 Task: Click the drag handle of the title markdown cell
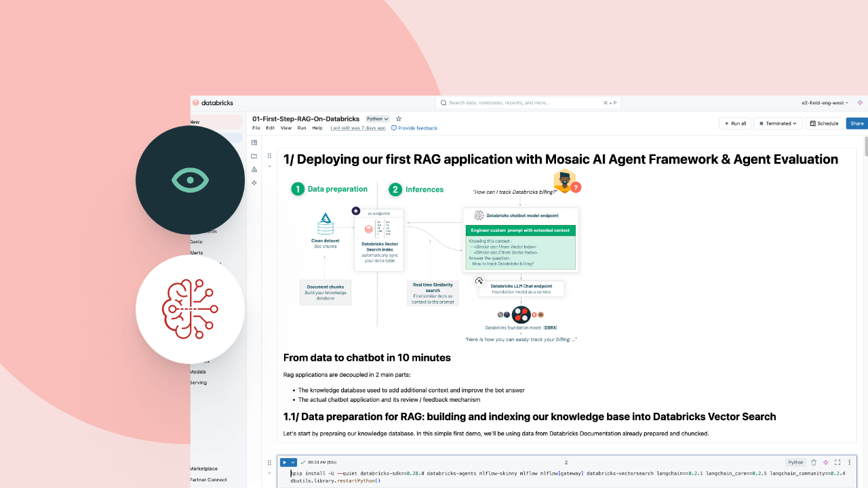pos(269,157)
